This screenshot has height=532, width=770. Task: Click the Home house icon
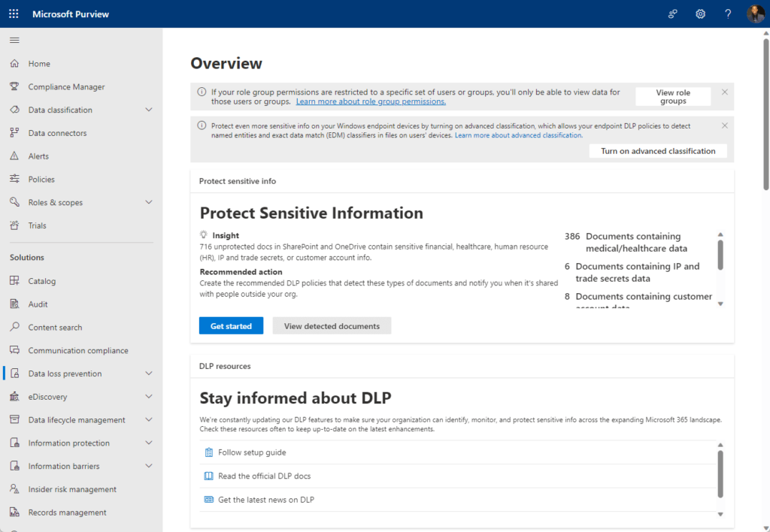(x=15, y=63)
